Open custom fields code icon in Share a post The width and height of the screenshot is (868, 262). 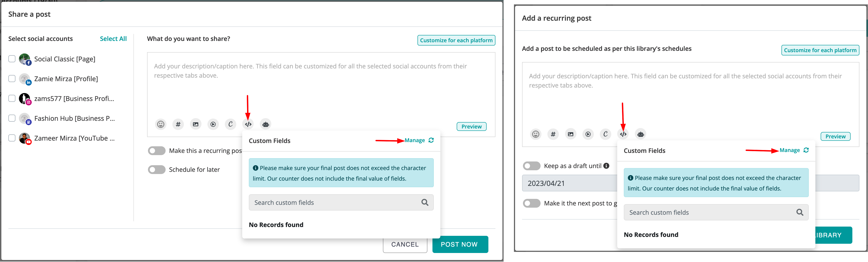click(248, 124)
